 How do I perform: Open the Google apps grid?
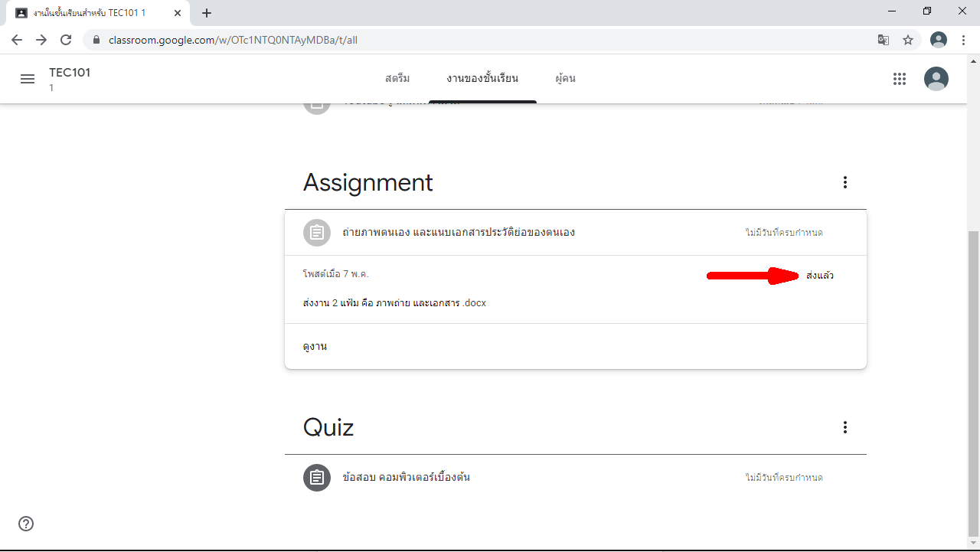[900, 79]
